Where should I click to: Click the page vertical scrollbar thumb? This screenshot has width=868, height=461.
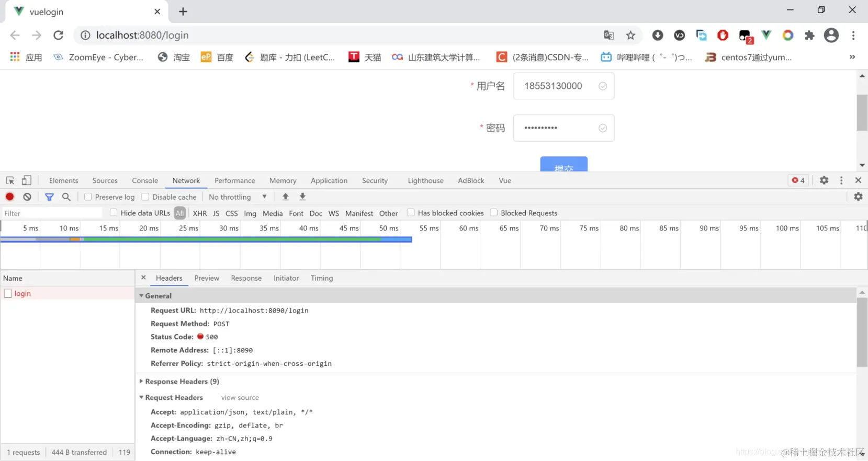click(x=862, y=113)
